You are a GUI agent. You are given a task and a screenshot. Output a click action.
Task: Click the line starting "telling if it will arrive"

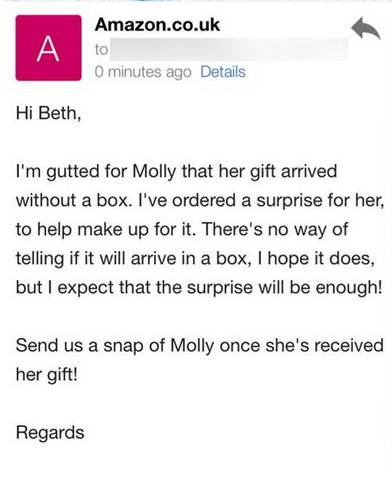pos(195,258)
